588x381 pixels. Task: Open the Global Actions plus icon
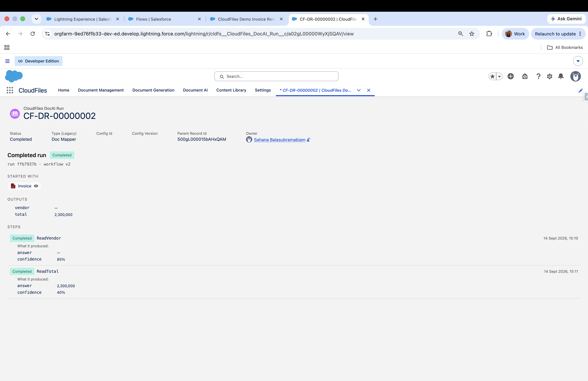click(x=511, y=76)
